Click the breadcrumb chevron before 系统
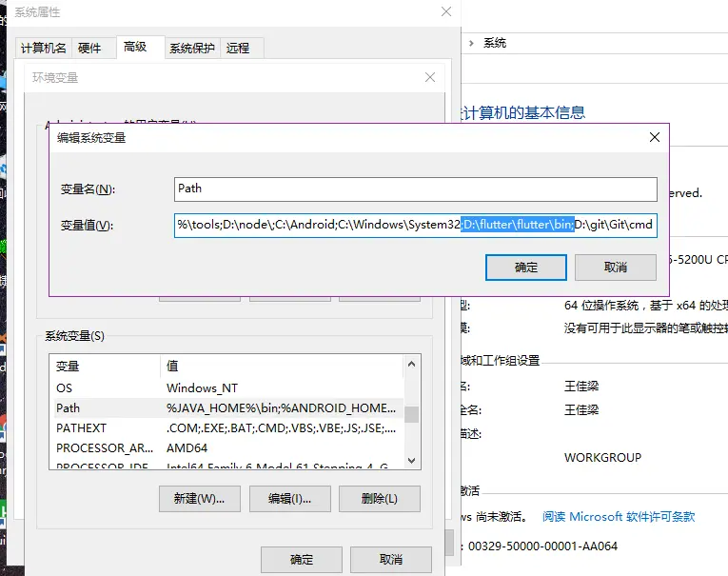 click(x=471, y=43)
